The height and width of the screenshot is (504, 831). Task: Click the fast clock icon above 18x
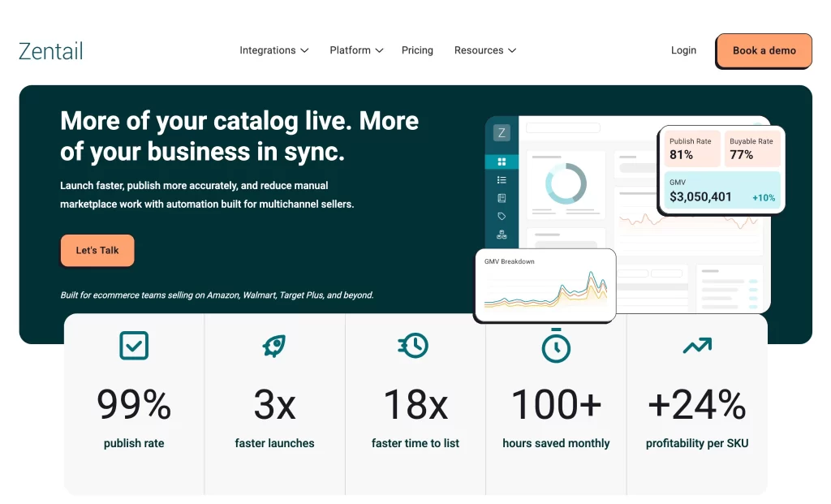[x=413, y=346]
